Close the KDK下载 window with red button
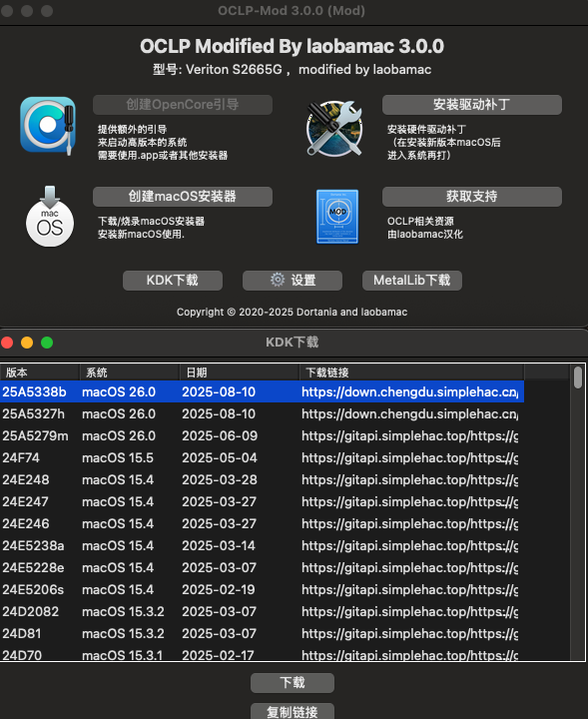 (7, 343)
